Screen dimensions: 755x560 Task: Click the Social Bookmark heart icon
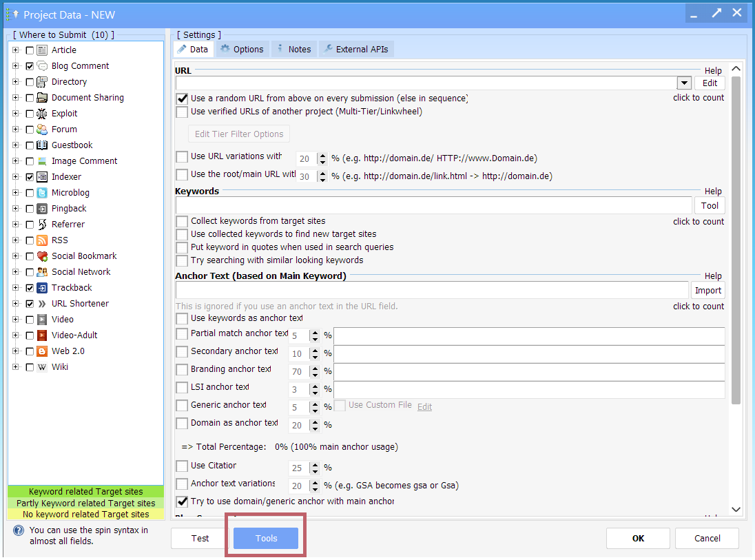(x=42, y=256)
